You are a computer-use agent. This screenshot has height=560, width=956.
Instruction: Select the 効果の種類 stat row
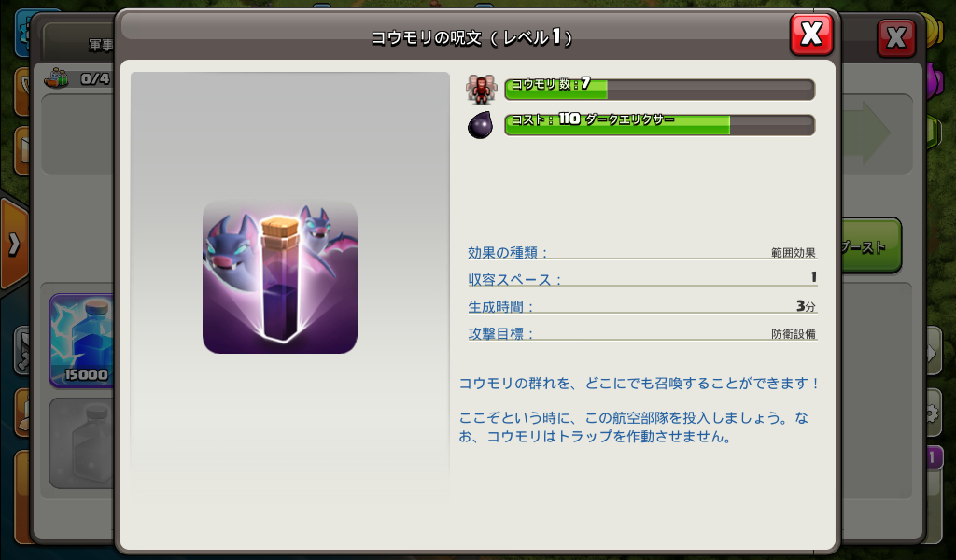pyautogui.click(x=642, y=252)
